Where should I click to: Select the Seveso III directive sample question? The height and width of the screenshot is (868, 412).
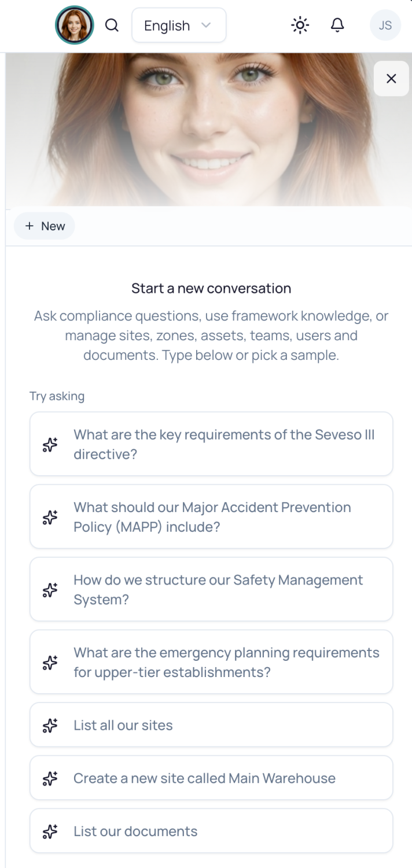(211, 444)
